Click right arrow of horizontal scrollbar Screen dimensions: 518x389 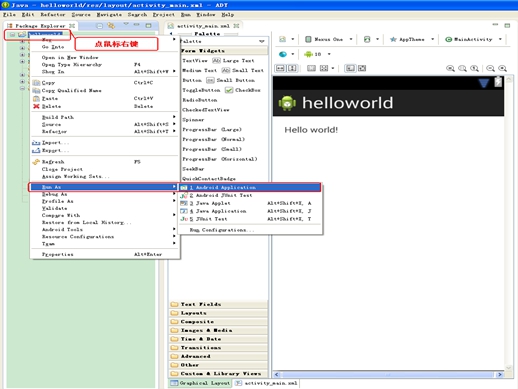(499, 375)
